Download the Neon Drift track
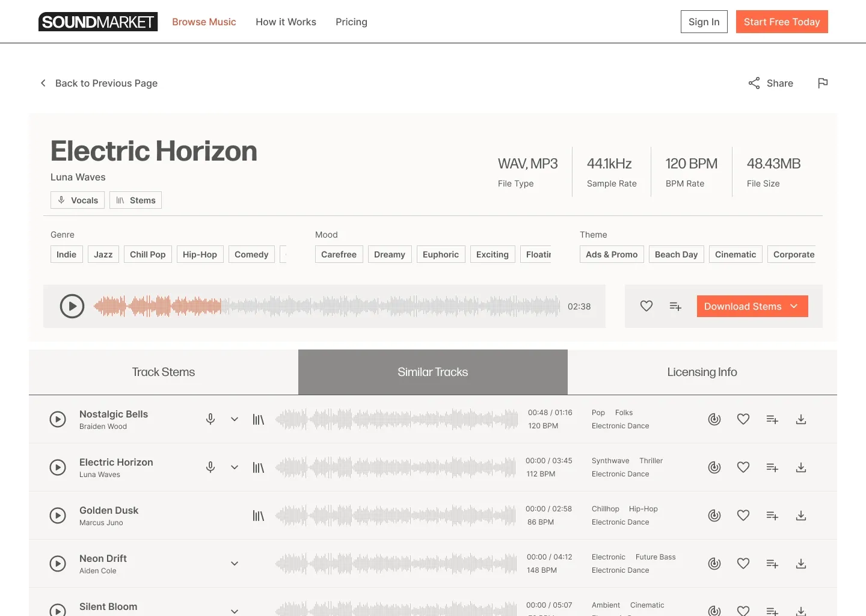866x616 pixels. [x=801, y=564]
